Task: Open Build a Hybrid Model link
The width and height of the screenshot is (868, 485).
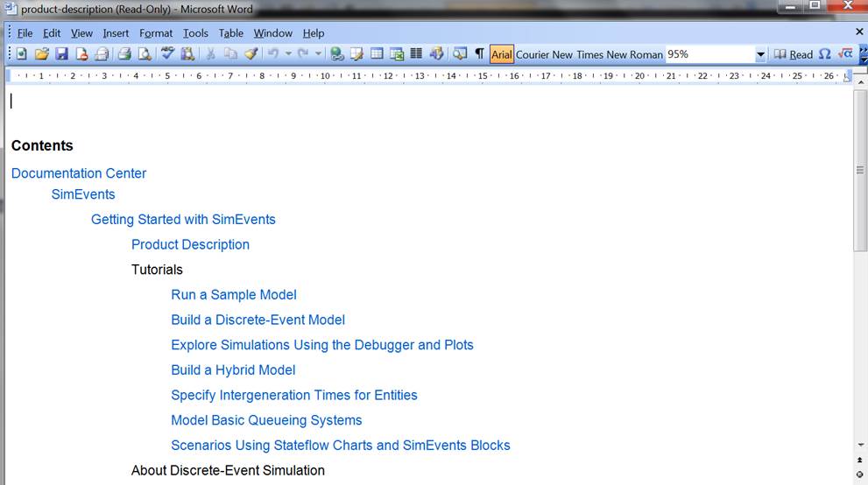Action: click(233, 370)
